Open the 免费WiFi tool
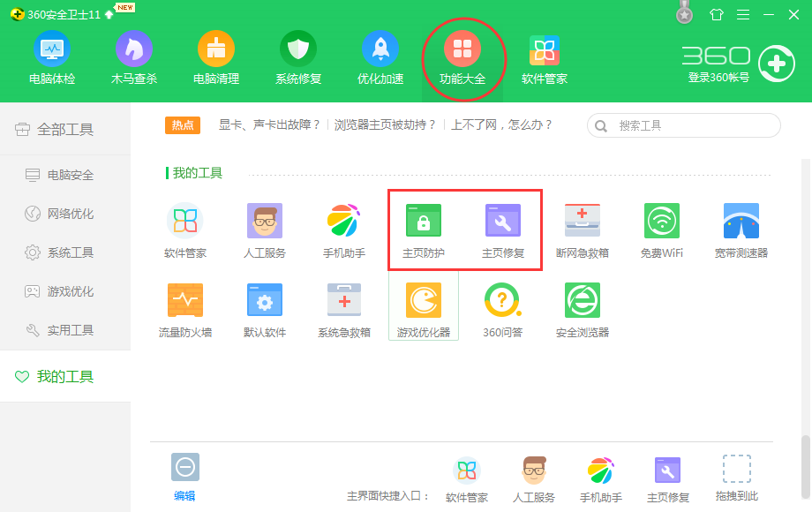This screenshot has width=812, height=512. (662, 228)
